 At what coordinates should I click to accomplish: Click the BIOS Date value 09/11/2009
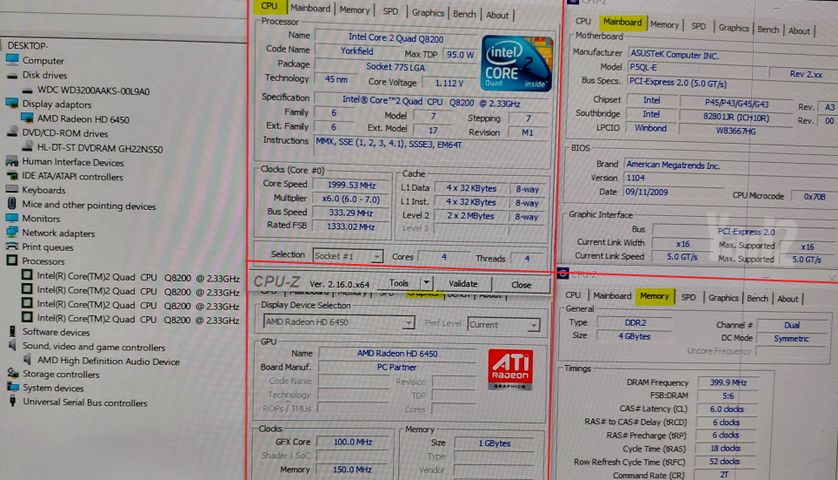click(x=673, y=191)
